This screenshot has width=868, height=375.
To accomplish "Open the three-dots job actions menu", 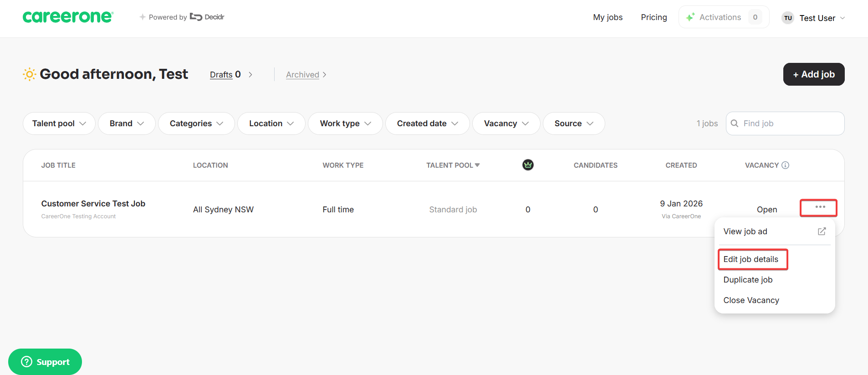I will pyautogui.click(x=820, y=207).
